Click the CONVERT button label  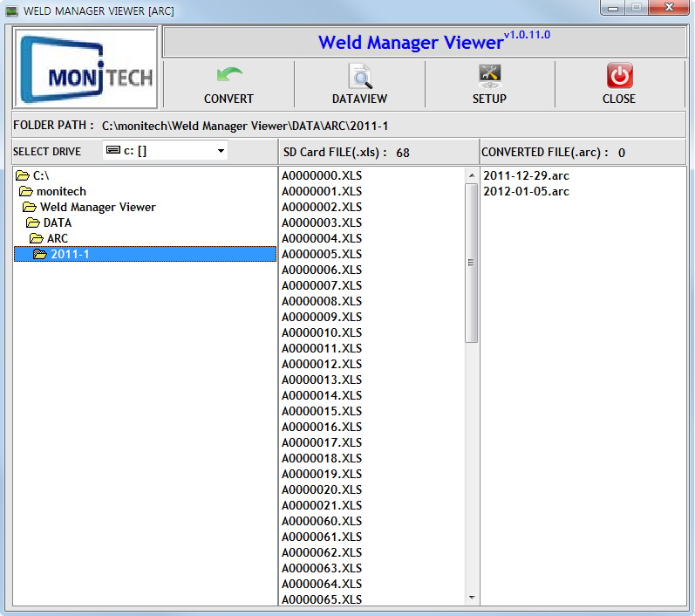click(228, 99)
